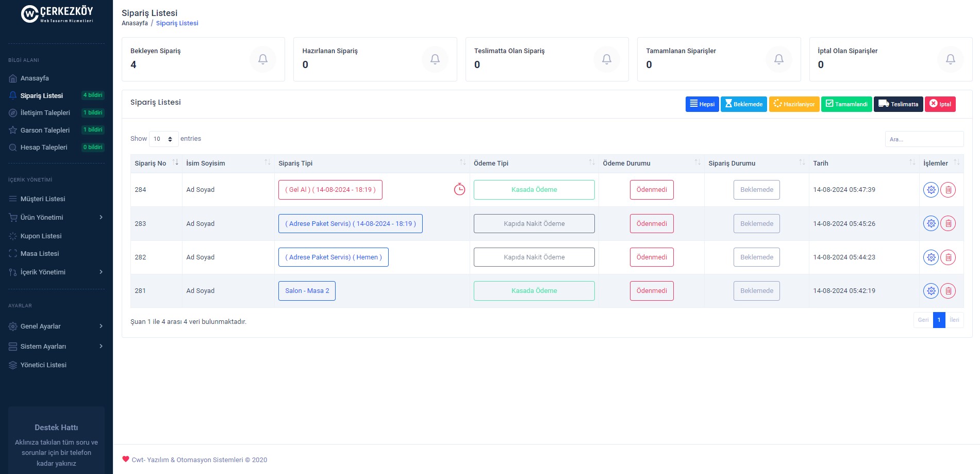Delete order 283 with the trash icon
The width and height of the screenshot is (980, 474).
pos(948,223)
